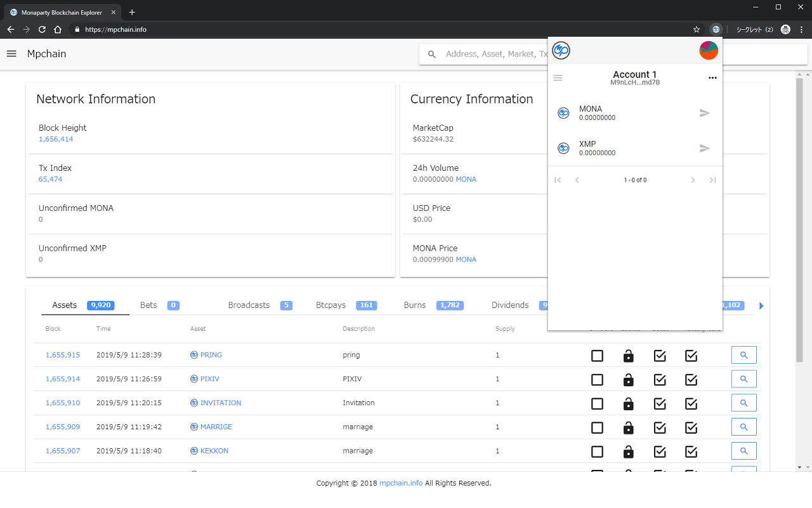Click the send icon next to XMP balance

(x=704, y=148)
